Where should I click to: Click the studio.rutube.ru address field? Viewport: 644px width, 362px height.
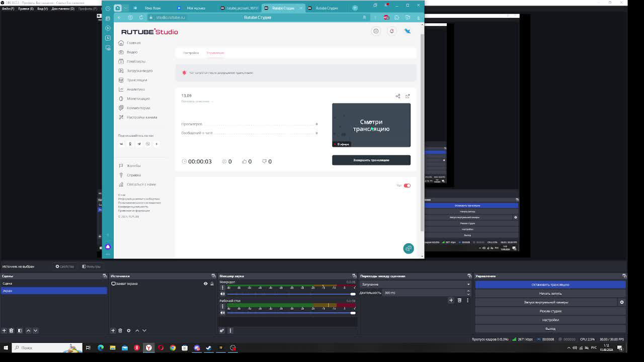tap(170, 18)
